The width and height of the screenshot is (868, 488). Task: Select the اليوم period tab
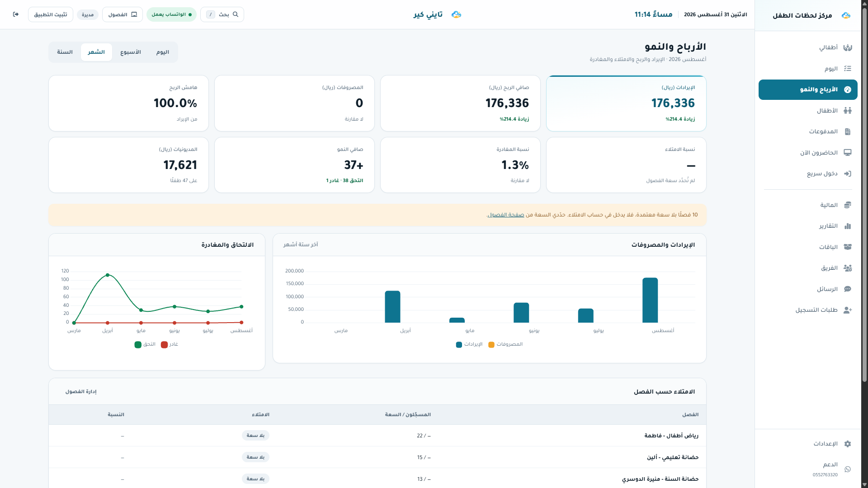[x=163, y=52]
